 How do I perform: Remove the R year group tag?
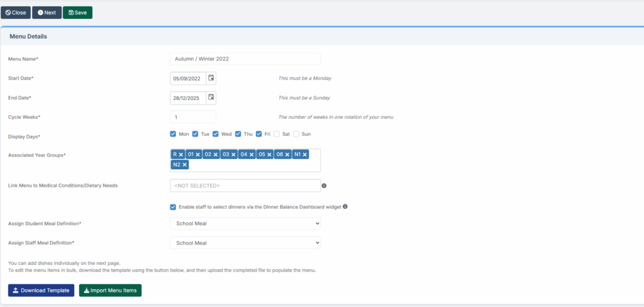(x=180, y=155)
